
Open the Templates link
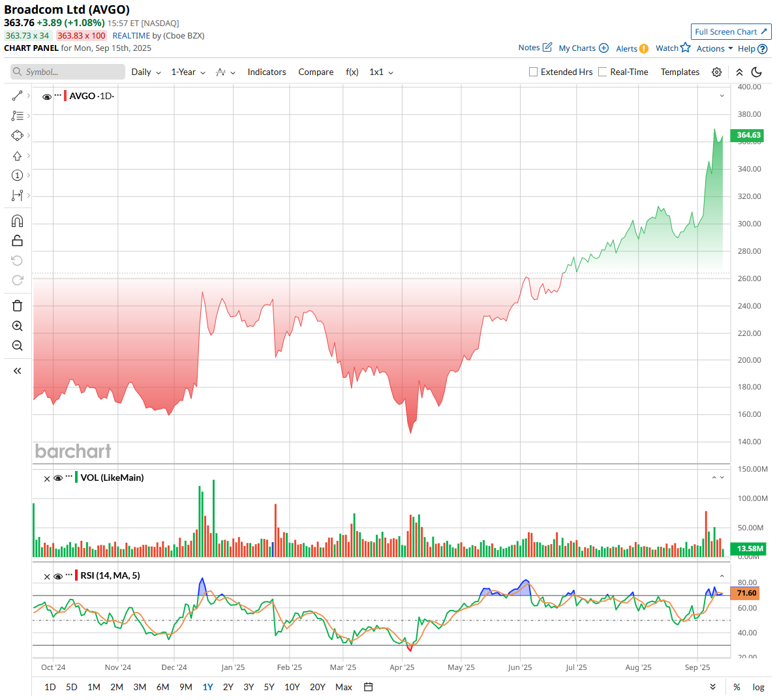click(x=680, y=72)
